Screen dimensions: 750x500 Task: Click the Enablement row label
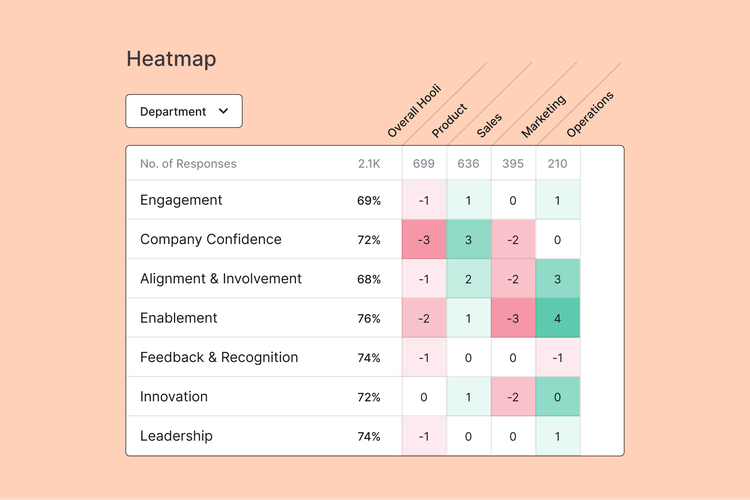click(179, 318)
